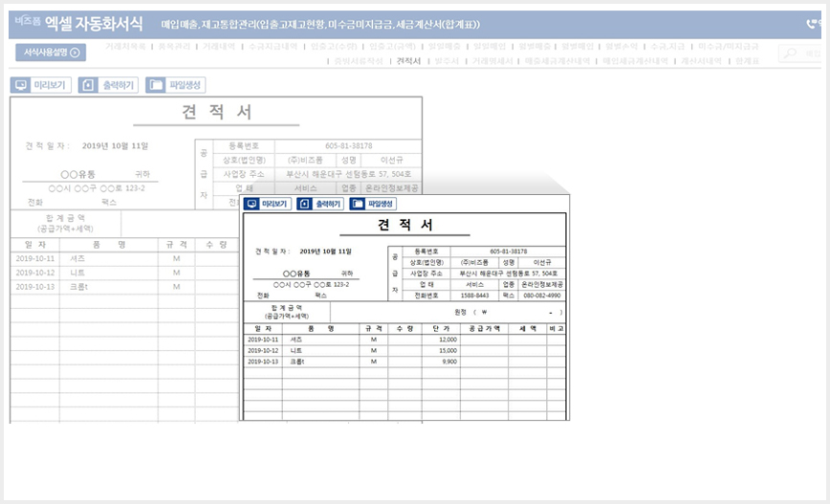Select the 2019-10-13 row in the enlarged sheet

coord(404,362)
